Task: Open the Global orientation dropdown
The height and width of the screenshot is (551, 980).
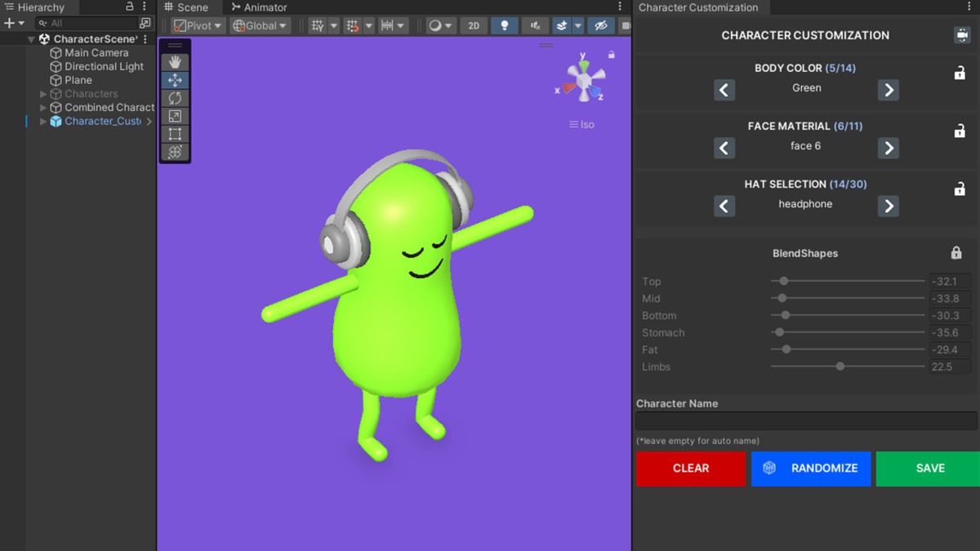Action: pos(260,25)
